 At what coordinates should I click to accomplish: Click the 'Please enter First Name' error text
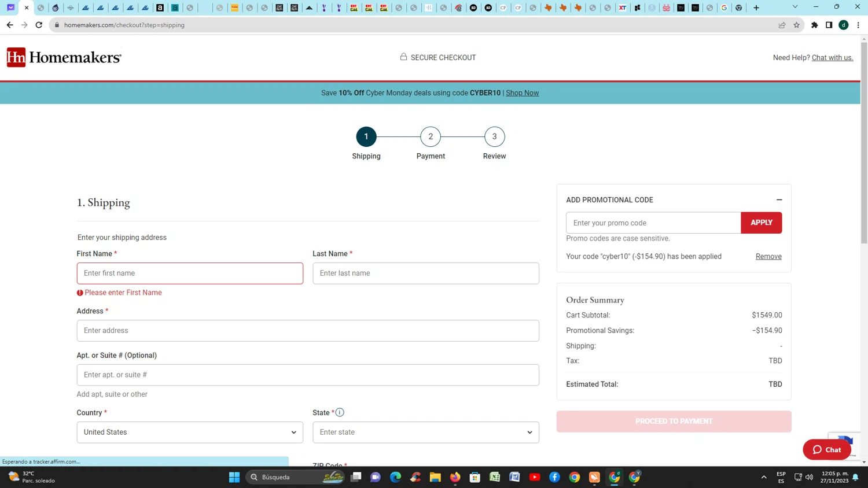coord(123,293)
